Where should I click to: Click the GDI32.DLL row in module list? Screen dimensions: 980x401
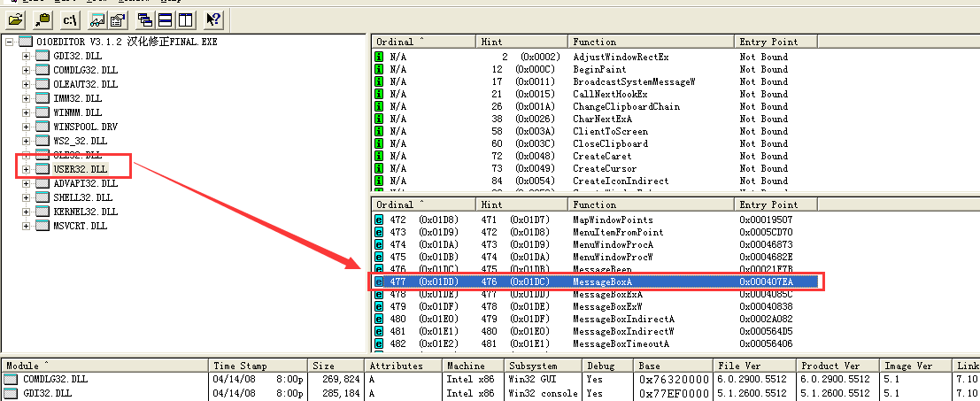tap(490, 394)
